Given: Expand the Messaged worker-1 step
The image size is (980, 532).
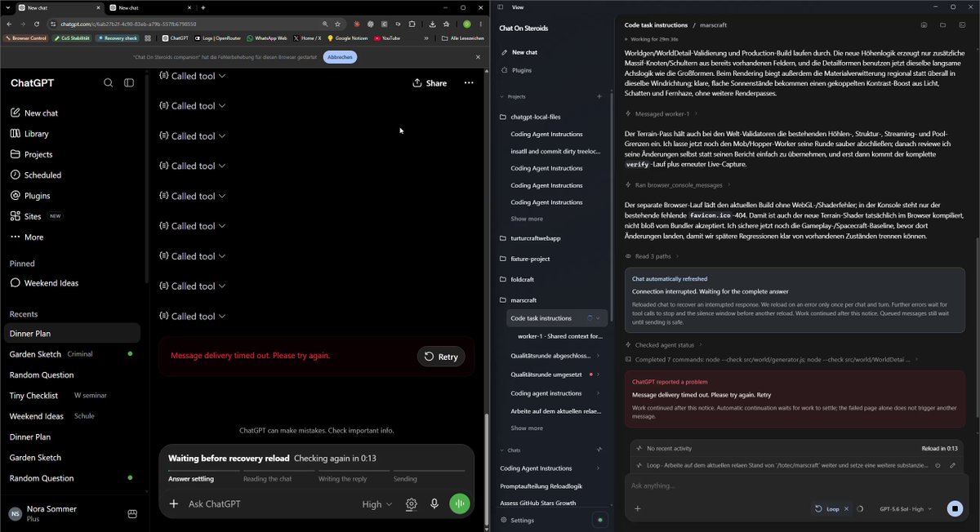Looking at the screenshot, I should [x=660, y=114].
